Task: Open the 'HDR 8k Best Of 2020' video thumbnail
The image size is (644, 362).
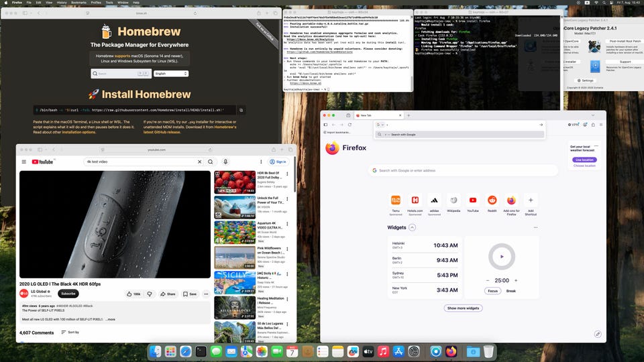Action: pyautogui.click(x=235, y=182)
